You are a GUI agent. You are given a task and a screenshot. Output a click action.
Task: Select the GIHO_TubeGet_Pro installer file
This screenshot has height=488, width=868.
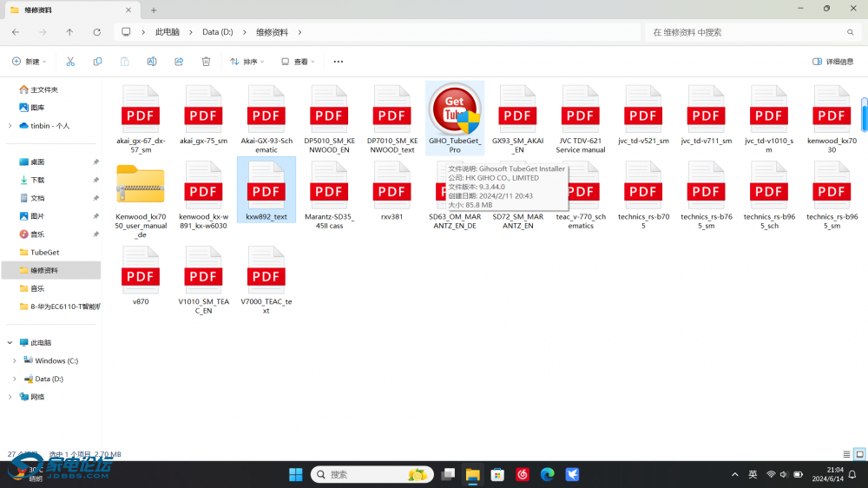click(x=455, y=118)
